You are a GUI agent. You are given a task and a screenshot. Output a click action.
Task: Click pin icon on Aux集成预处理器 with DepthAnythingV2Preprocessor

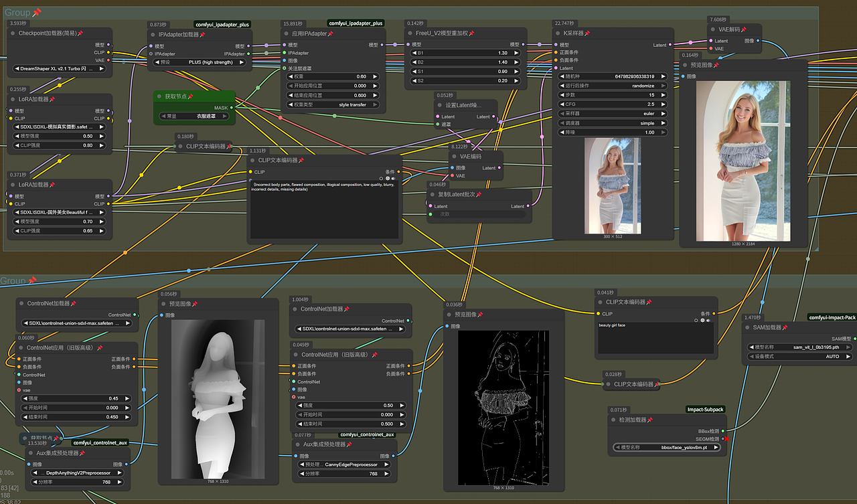82,453
